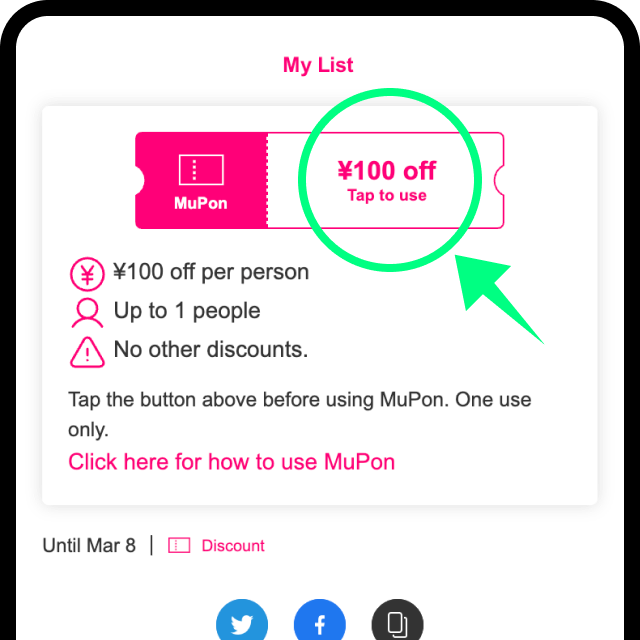Click the small Discount ticket icon
This screenshot has width=640, height=640.
tap(179, 545)
